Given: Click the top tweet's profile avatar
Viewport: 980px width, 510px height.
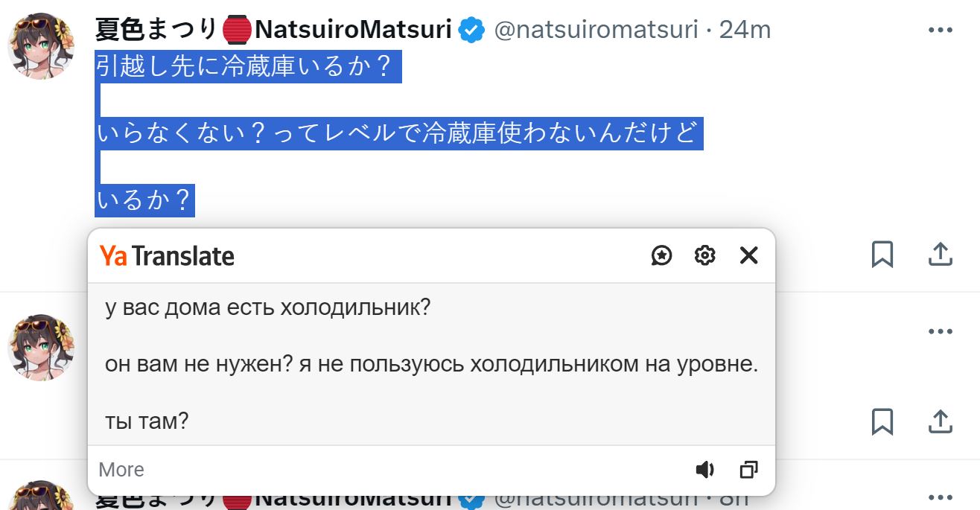Looking at the screenshot, I should point(41,45).
